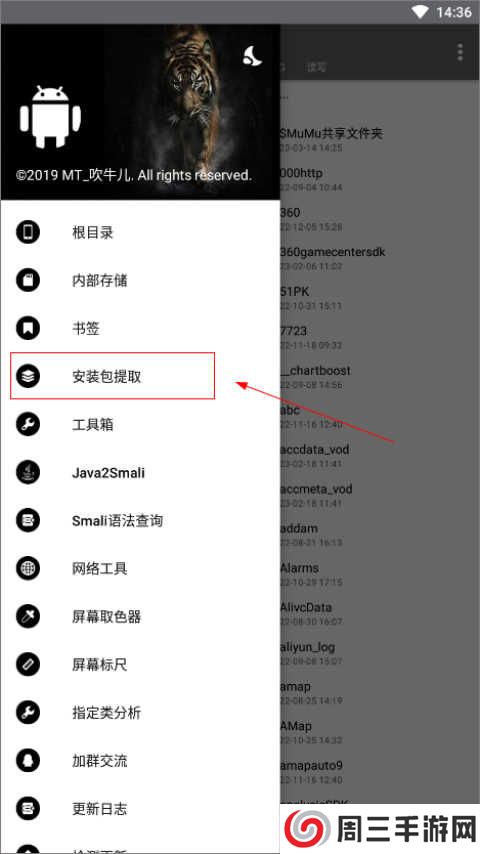Open 书签 bookmark icon

pos(28,328)
